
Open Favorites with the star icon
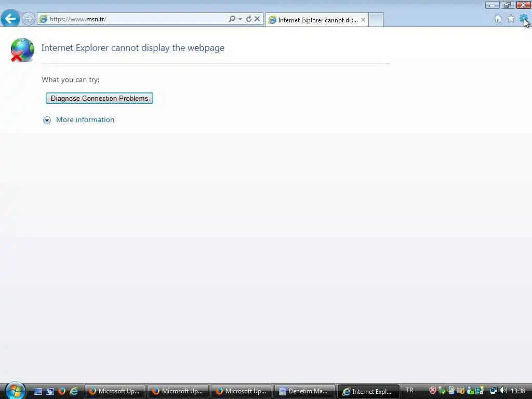(x=511, y=19)
